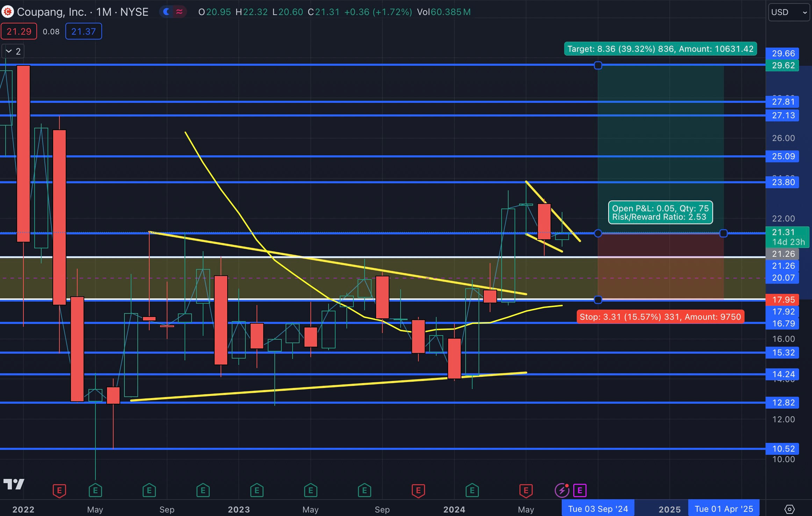Toggle the extended hours moon icon
The height and width of the screenshot is (516, 812).
click(167, 12)
